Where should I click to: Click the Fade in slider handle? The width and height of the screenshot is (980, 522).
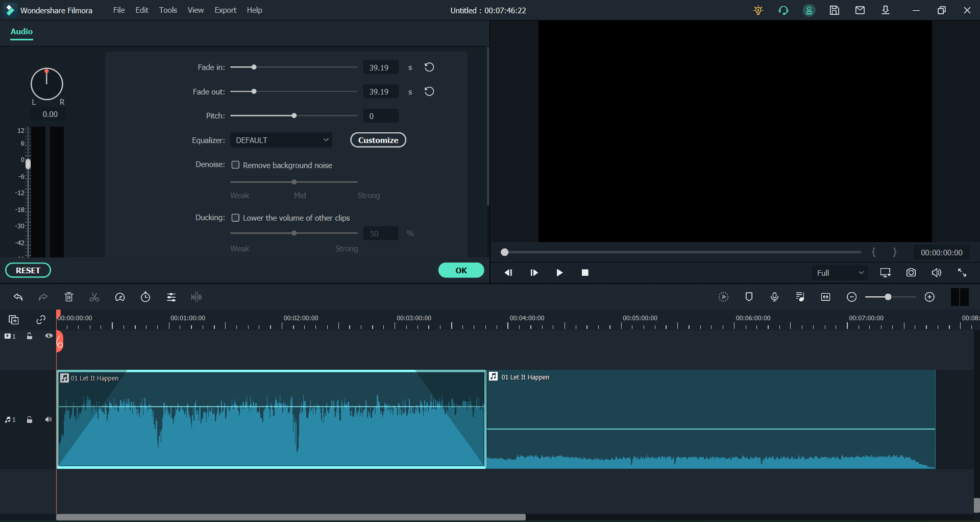pos(254,67)
